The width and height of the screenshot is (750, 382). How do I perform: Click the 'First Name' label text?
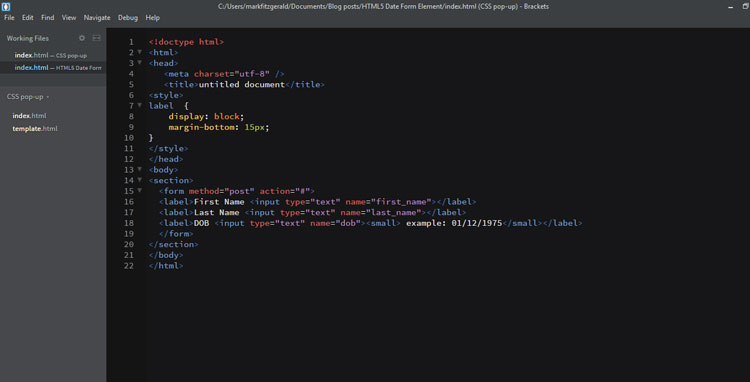pos(219,202)
